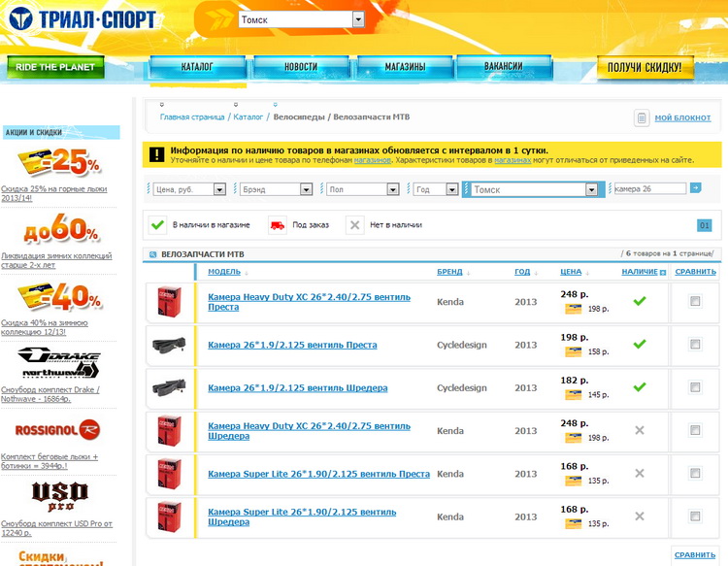Click the Триал-Спорт logo

(83, 19)
